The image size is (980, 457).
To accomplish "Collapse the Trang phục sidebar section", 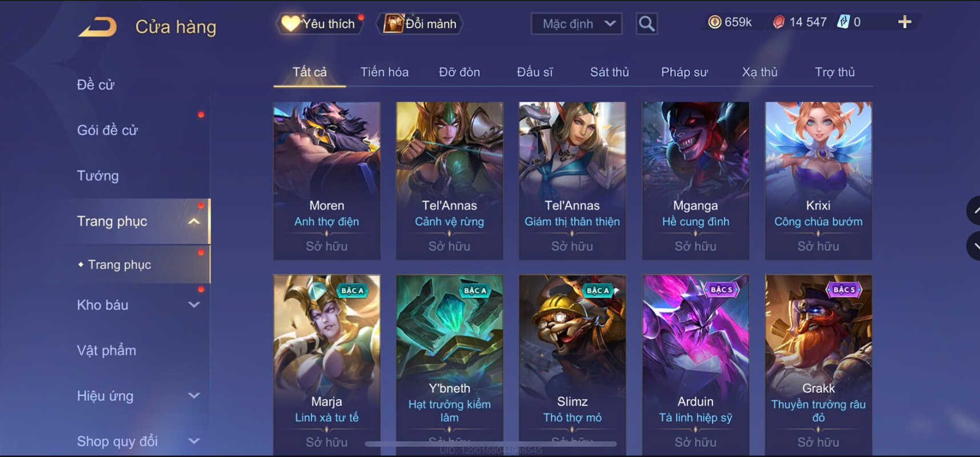I will pos(194,221).
